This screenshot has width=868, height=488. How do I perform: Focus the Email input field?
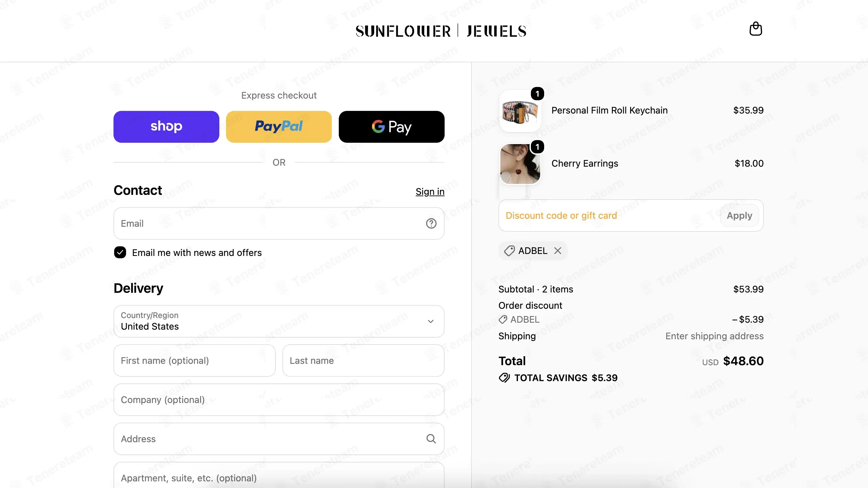pos(279,223)
